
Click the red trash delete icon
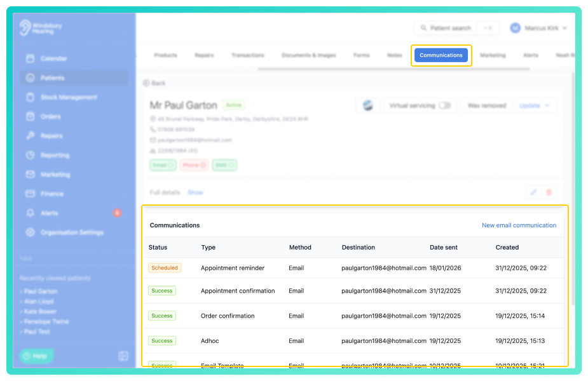pos(549,192)
